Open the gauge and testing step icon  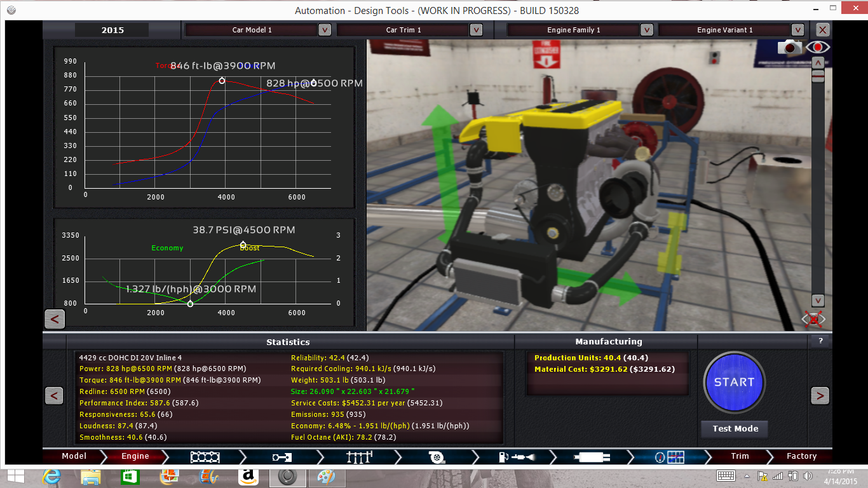669,456
